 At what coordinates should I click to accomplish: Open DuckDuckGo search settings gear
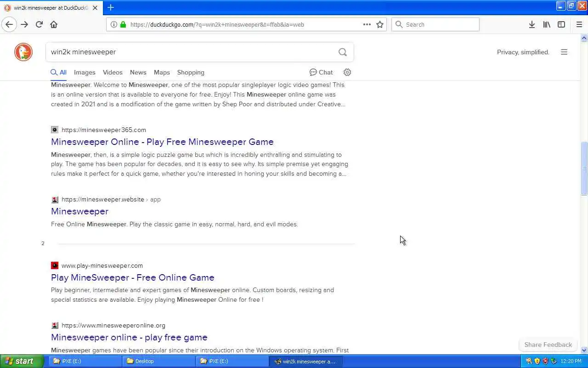tap(347, 72)
